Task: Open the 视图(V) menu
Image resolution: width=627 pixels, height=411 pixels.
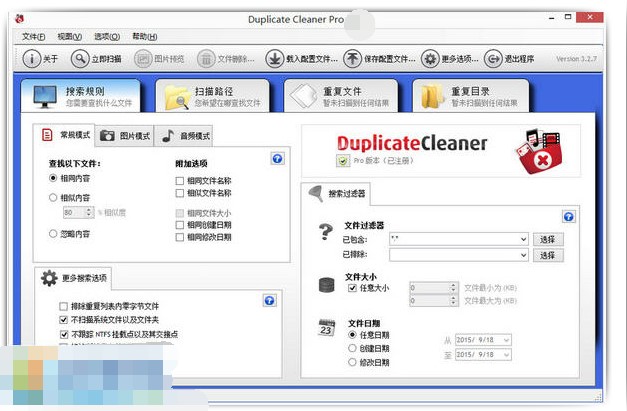Action: (70, 37)
